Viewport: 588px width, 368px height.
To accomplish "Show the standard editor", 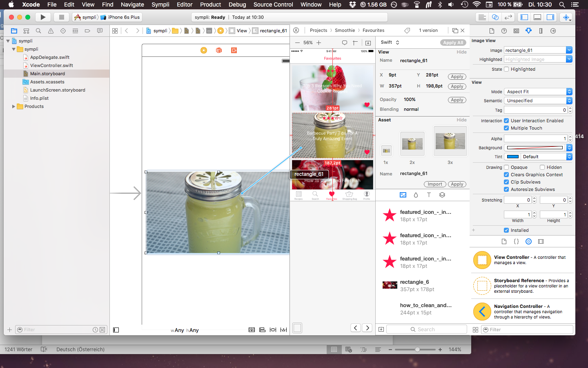I will tap(482, 17).
